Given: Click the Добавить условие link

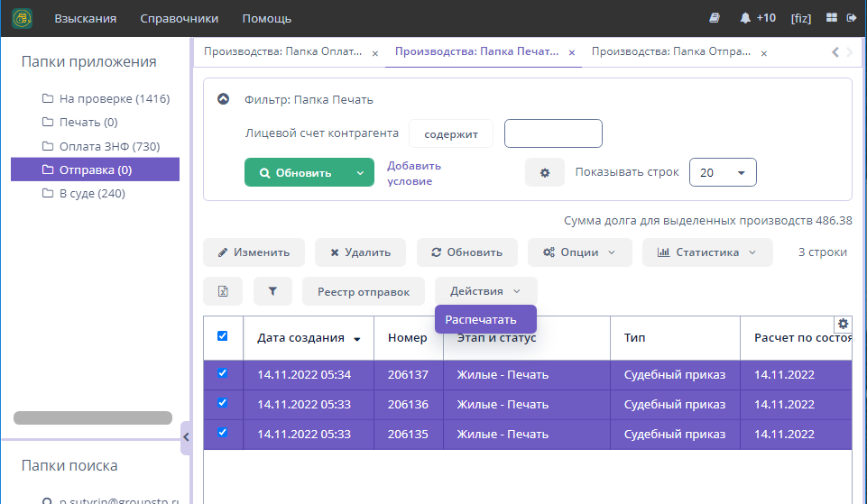Looking at the screenshot, I should tap(413, 173).
